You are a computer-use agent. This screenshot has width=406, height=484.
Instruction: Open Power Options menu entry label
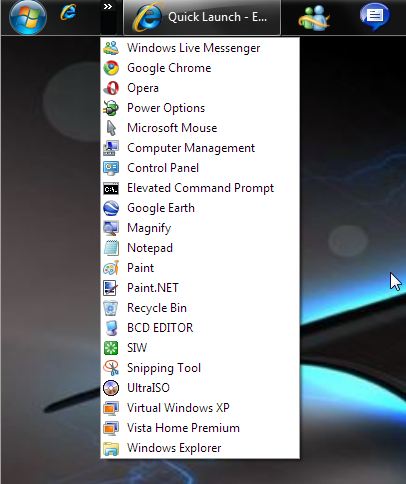tap(166, 108)
